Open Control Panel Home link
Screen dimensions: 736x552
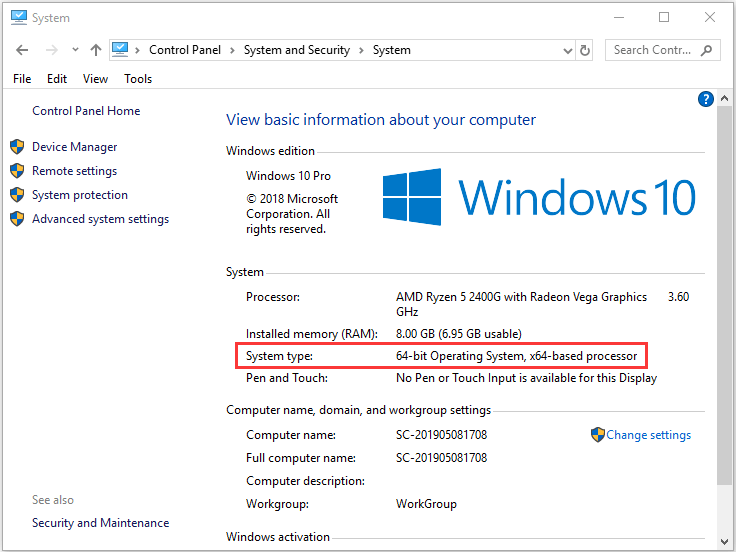[86, 111]
